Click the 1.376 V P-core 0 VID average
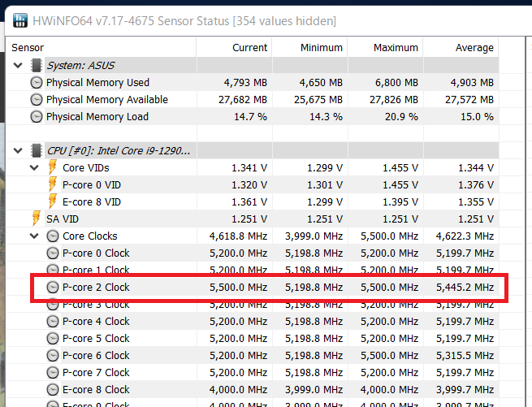 click(x=476, y=184)
